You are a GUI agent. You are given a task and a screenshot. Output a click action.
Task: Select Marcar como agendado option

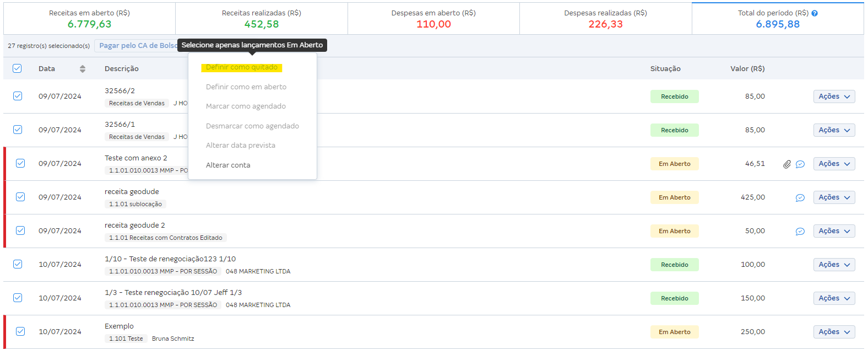coord(246,106)
